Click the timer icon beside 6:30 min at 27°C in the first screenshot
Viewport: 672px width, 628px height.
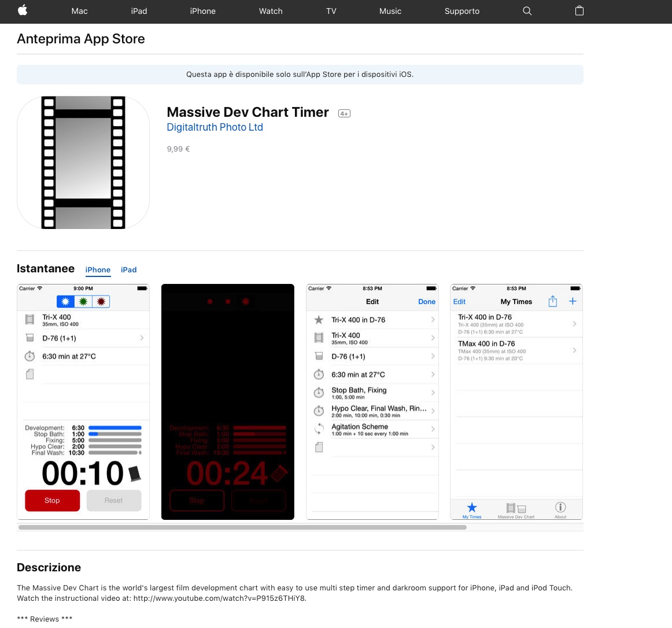pyautogui.click(x=29, y=356)
